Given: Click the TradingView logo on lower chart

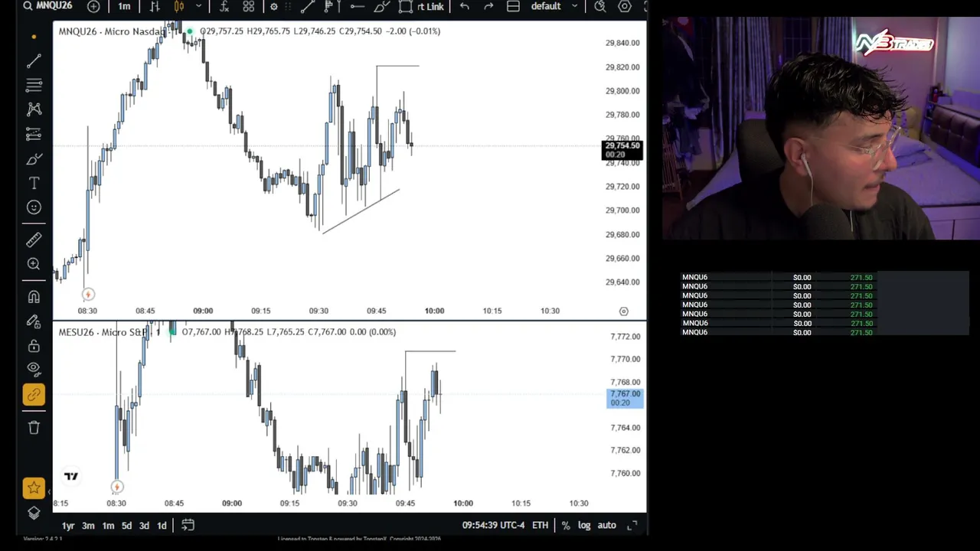Looking at the screenshot, I should coord(71,476).
